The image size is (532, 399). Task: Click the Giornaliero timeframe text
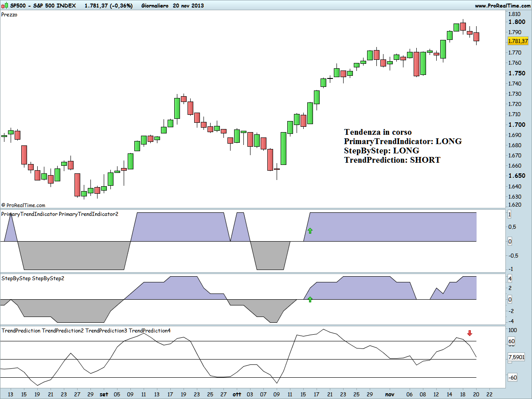(x=155, y=6)
